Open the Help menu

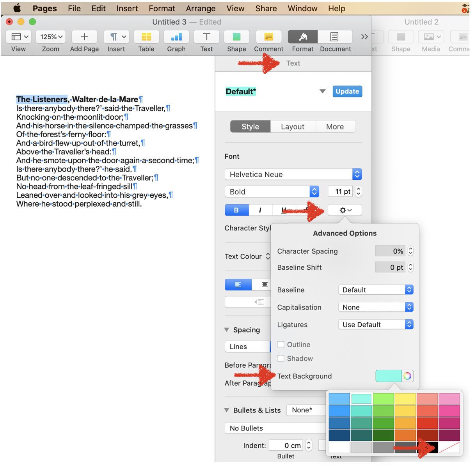tap(336, 8)
